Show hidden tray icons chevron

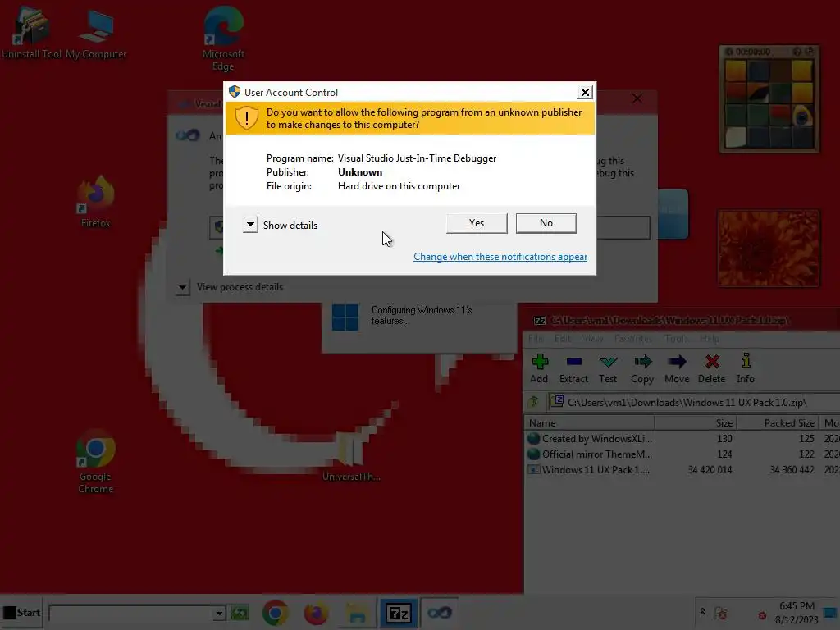click(702, 611)
